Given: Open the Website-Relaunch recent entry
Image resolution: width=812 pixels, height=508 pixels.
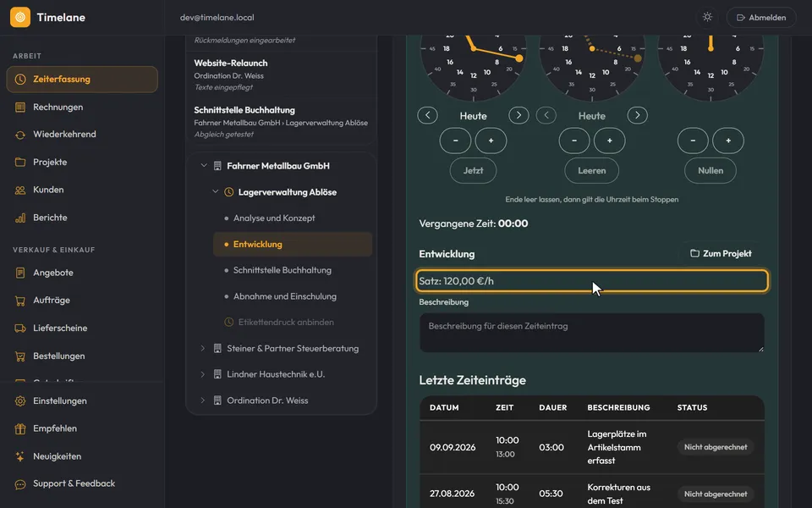Looking at the screenshot, I should [x=281, y=75].
